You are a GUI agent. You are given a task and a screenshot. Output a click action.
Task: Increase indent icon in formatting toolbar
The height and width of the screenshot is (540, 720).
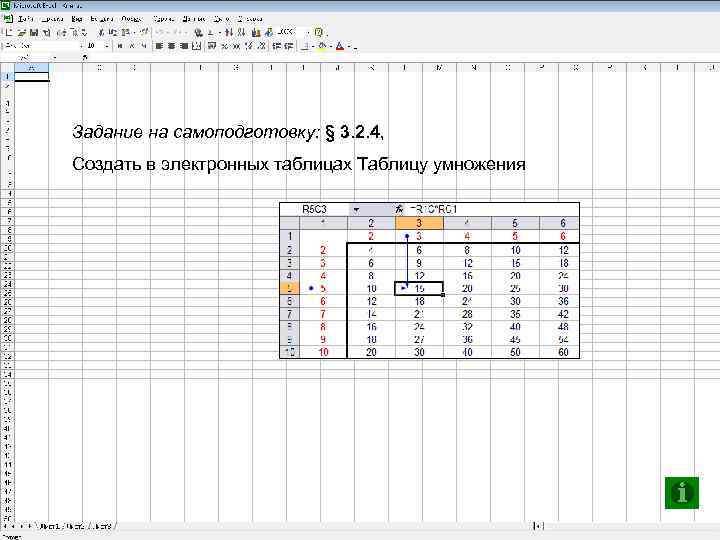tap(289, 46)
